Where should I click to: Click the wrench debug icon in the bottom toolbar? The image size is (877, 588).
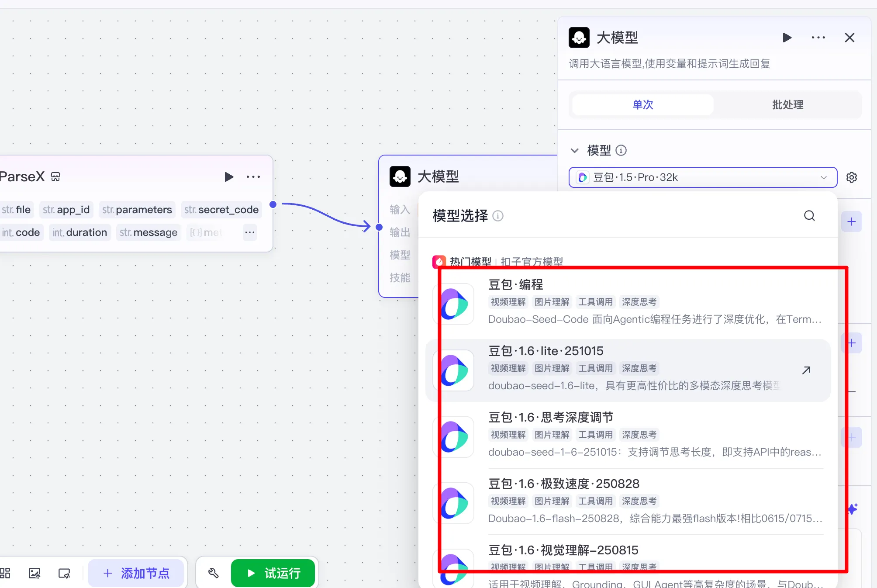click(213, 573)
